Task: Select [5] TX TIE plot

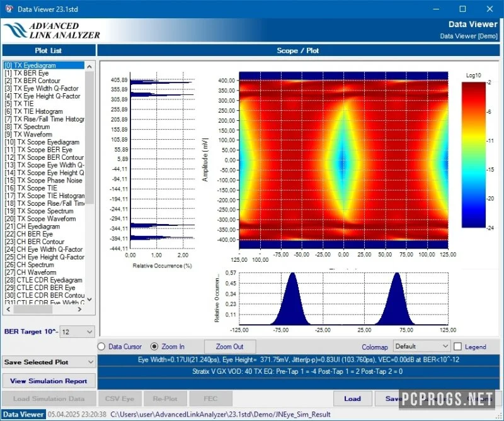Action: pyautogui.click(x=44, y=104)
